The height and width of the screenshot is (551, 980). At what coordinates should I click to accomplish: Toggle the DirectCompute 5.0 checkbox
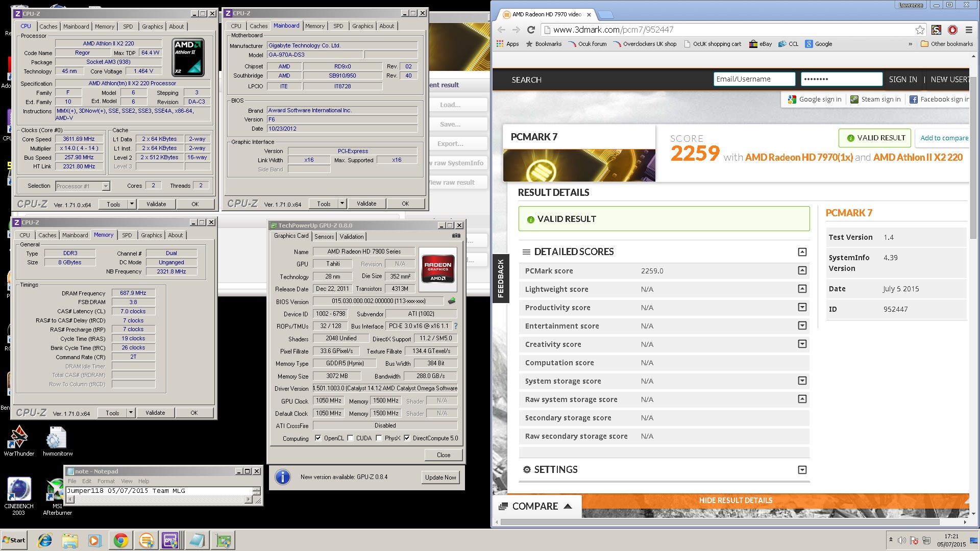pyautogui.click(x=407, y=438)
